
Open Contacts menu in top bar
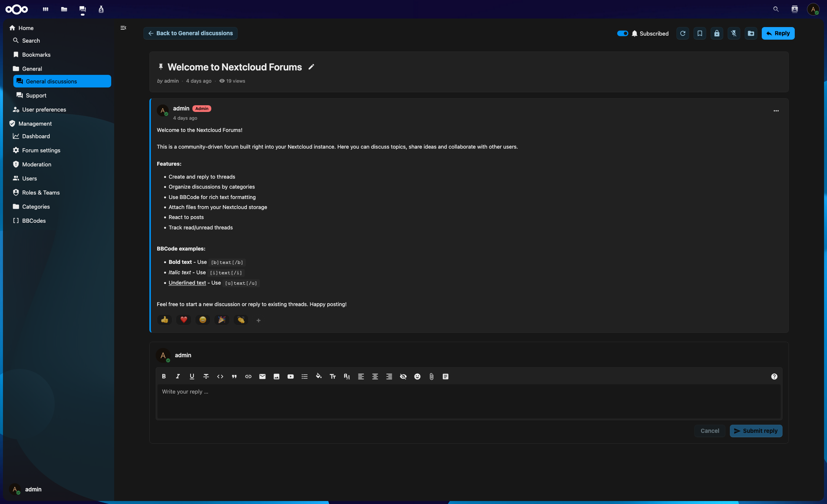[x=794, y=9]
